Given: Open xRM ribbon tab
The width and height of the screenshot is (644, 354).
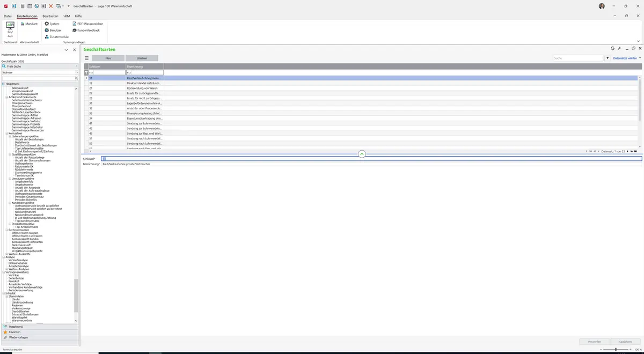Looking at the screenshot, I should pos(67,16).
